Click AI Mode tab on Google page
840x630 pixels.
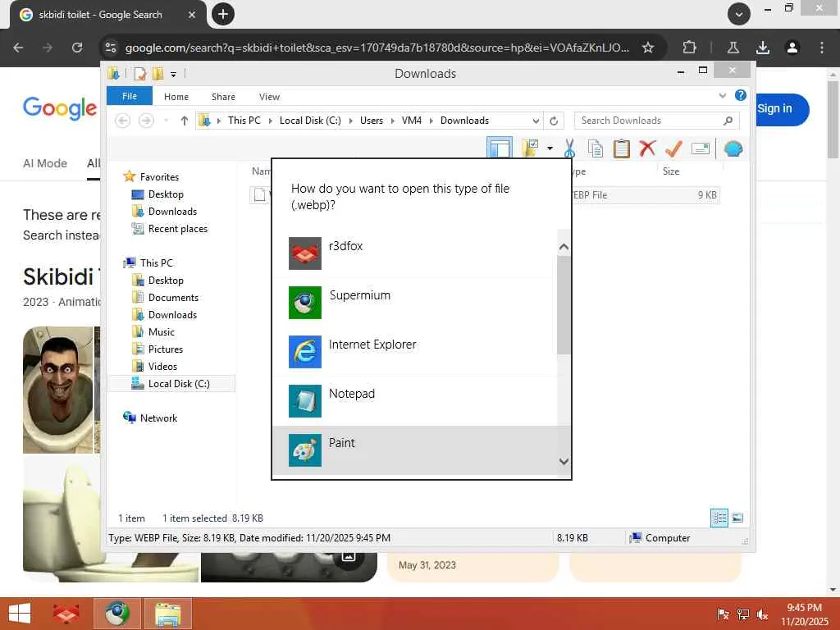click(45, 163)
